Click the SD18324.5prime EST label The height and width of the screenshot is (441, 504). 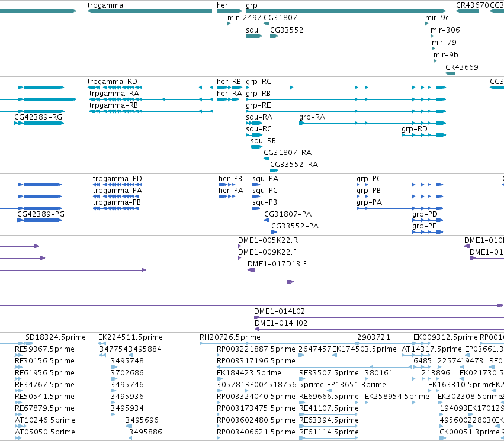56,337
